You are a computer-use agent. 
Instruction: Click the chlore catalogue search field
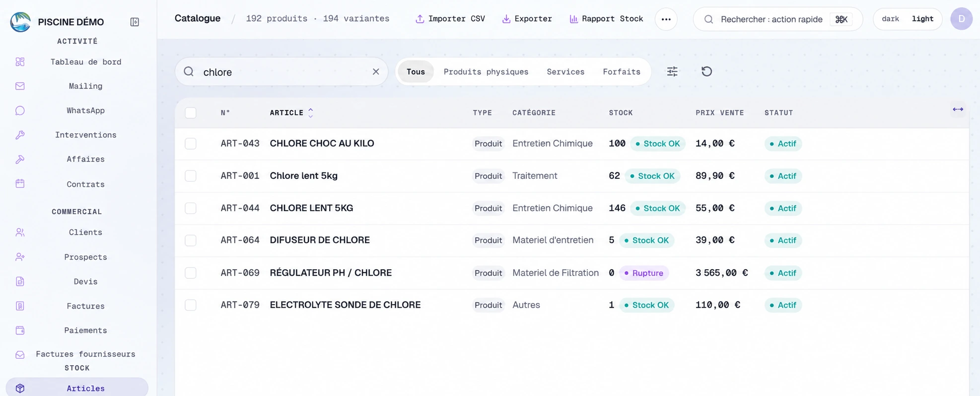(x=281, y=72)
